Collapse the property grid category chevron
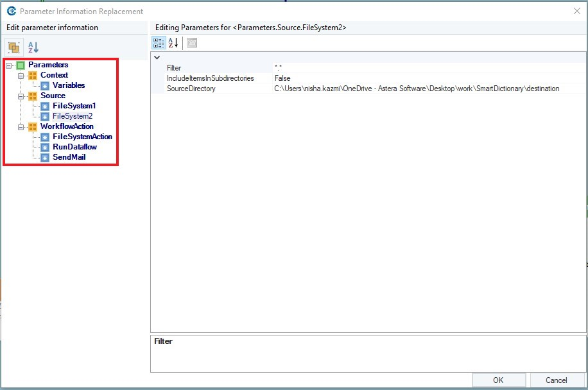The width and height of the screenshot is (588, 390). point(157,58)
